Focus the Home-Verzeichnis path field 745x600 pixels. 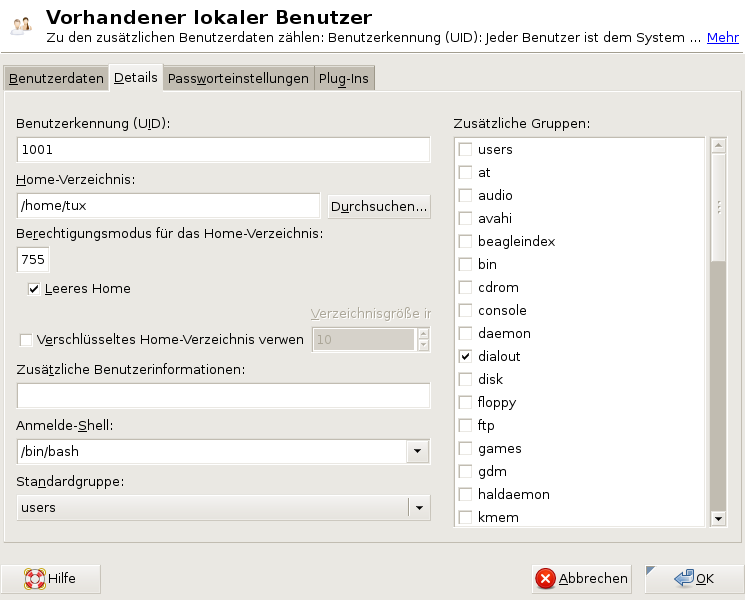point(170,206)
